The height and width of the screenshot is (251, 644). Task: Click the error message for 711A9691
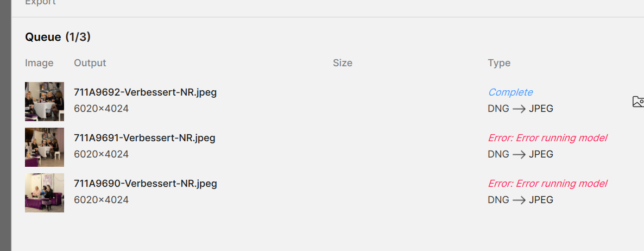pyautogui.click(x=547, y=138)
